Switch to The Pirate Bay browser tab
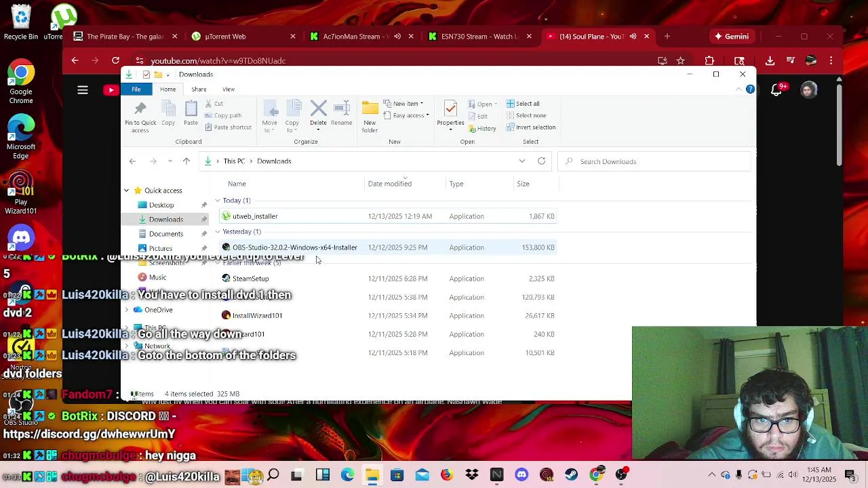Screen dimensions: 868x488 [x=125, y=37]
